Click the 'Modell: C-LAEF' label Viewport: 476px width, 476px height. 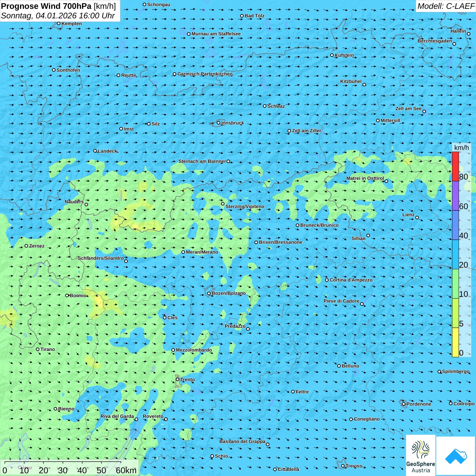point(446,6)
